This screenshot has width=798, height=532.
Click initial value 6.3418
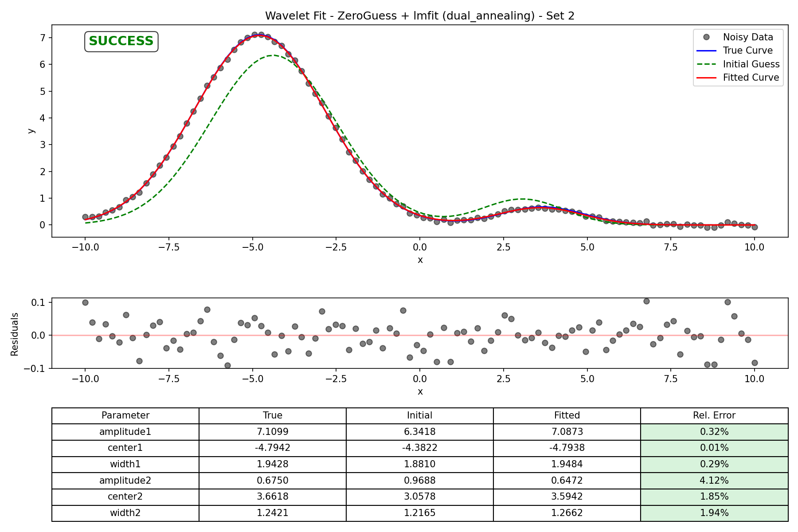420,432
